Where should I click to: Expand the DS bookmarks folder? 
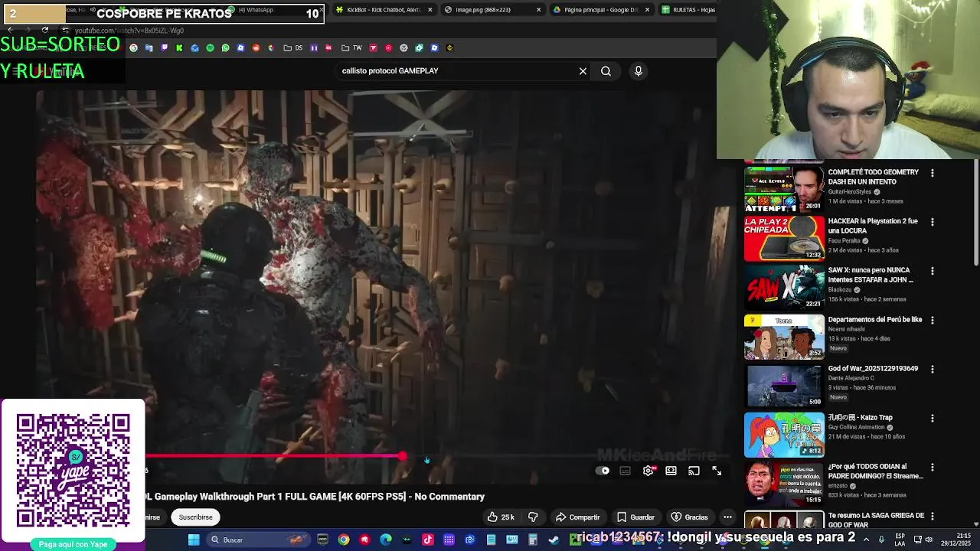point(293,48)
